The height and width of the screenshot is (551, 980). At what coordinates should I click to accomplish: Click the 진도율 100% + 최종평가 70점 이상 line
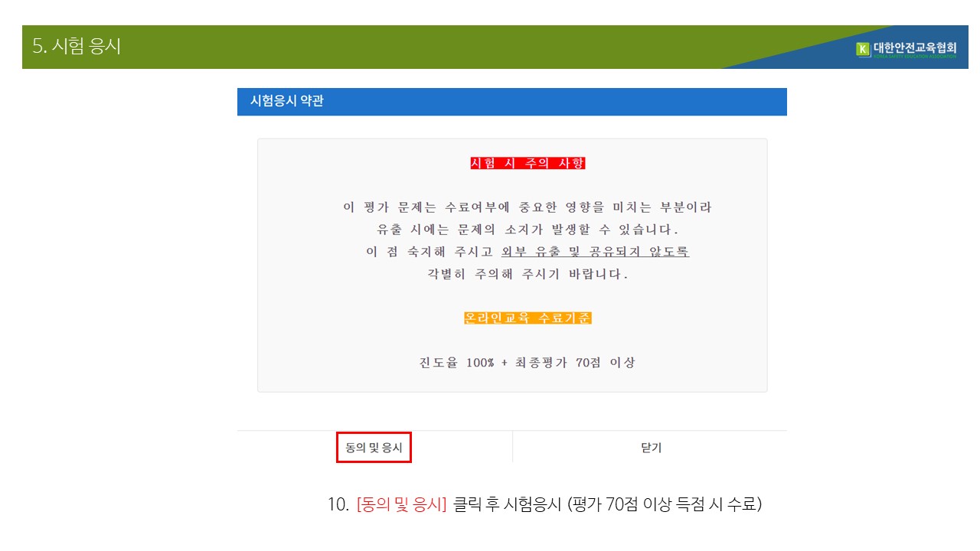527,363
